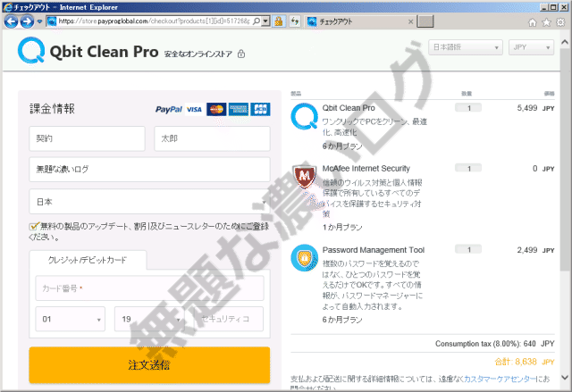This screenshot has width=572, height=392.
Task: Click the page URL in the address bar
Action: coord(155,21)
